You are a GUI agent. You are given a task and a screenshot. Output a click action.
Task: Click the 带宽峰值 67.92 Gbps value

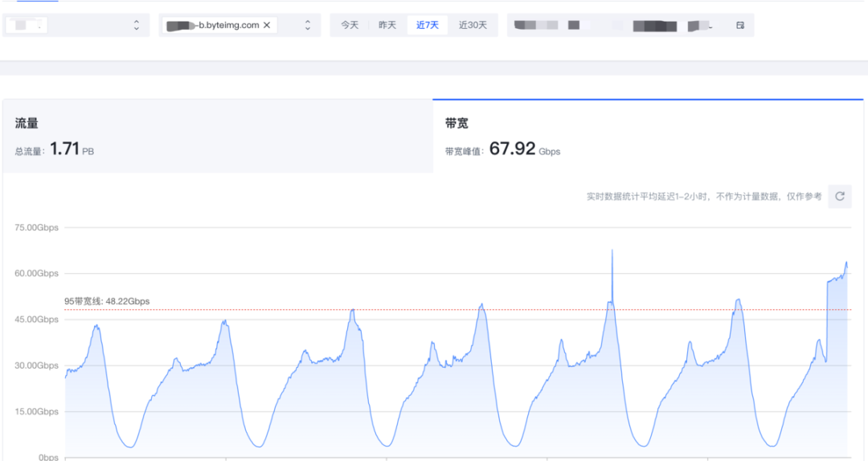click(525, 149)
